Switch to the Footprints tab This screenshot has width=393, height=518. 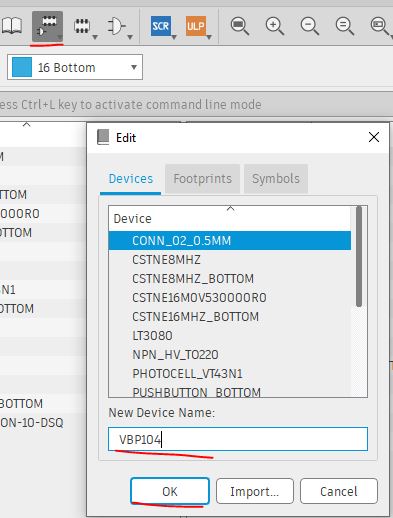coord(202,179)
